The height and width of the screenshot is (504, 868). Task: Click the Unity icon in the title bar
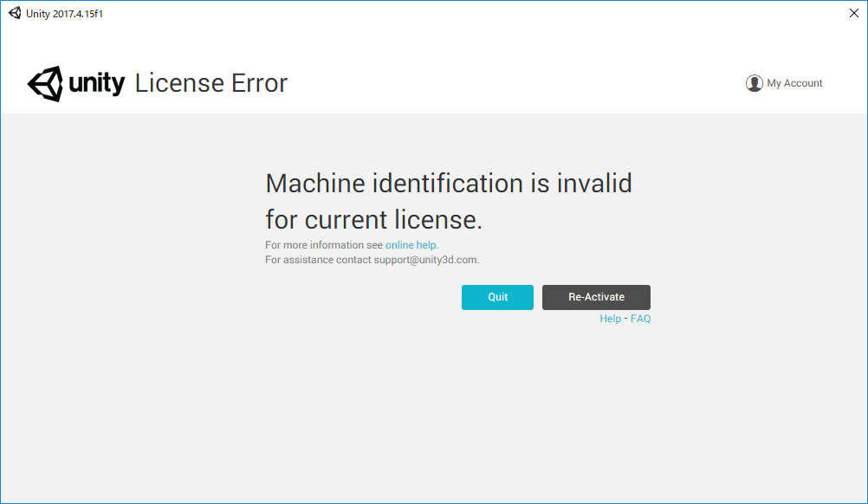click(13, 13)
